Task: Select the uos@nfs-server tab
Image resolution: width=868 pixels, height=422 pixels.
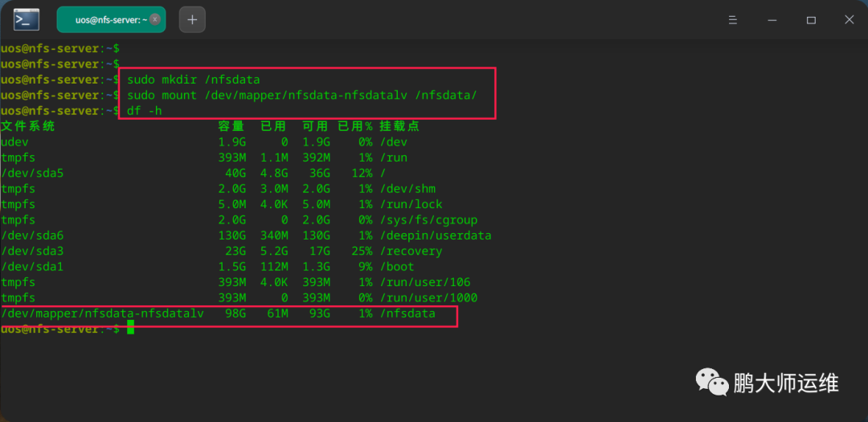Action: tap(111, 20)
